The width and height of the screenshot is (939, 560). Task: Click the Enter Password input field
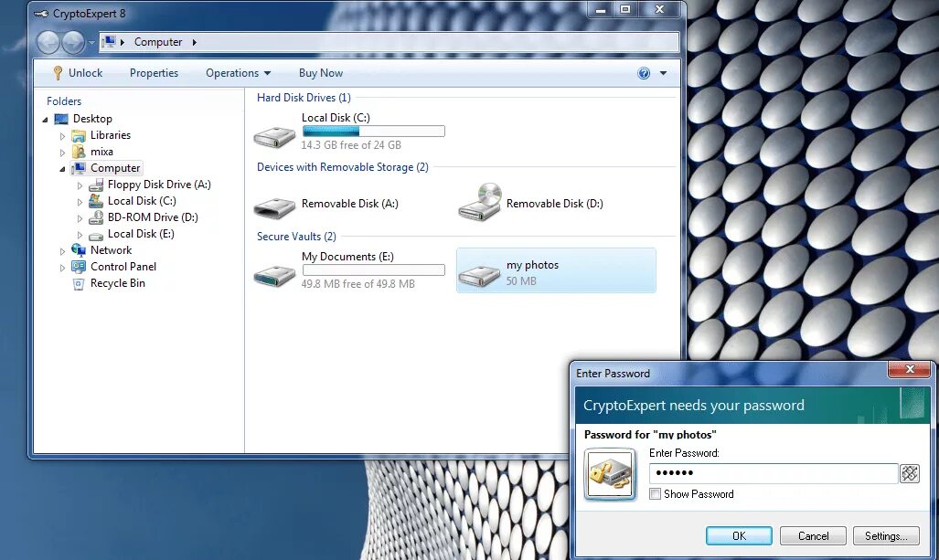click(x=774, y=473)
